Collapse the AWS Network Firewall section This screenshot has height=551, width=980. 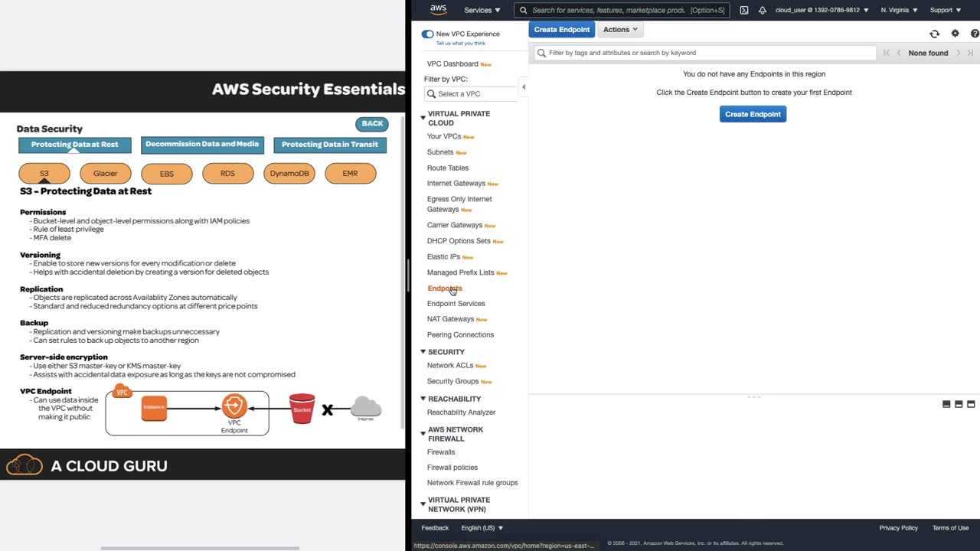pos(423,434)
